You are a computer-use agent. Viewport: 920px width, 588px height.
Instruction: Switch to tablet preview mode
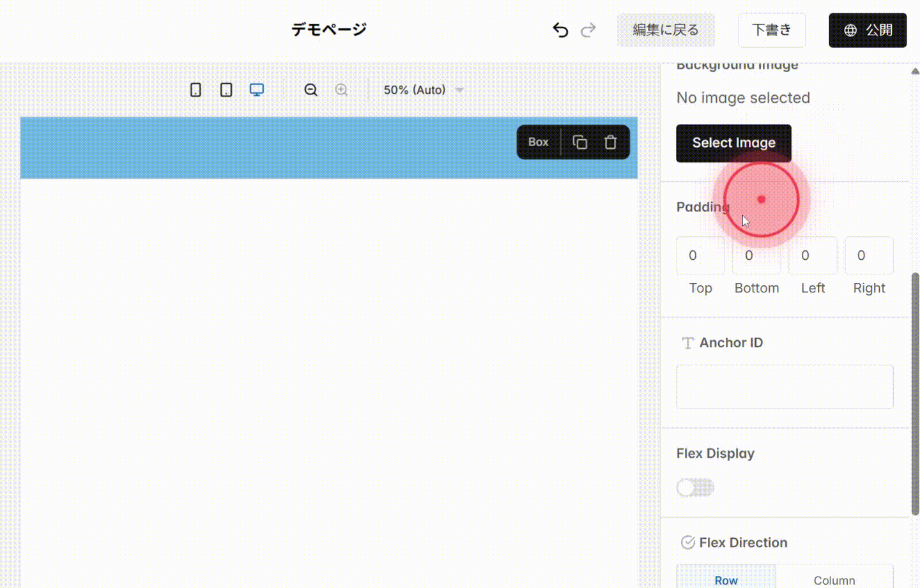tap(226, 89)
